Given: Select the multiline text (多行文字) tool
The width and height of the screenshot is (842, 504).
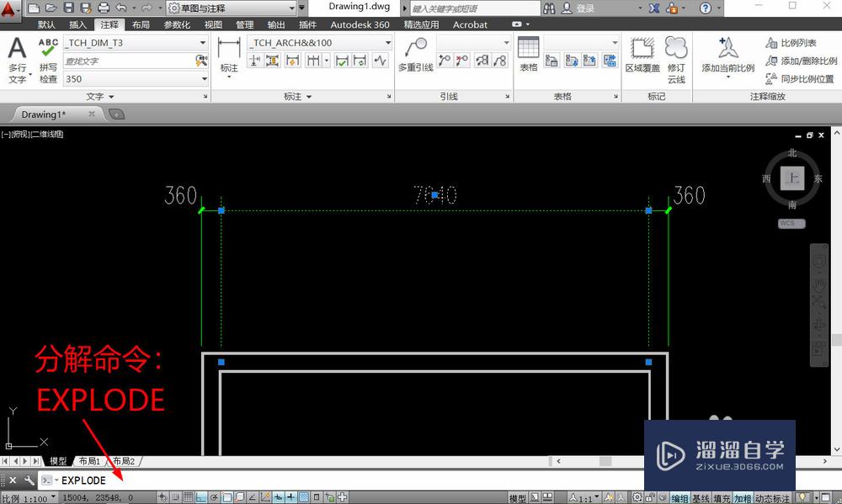Looking at the screenshot, I should tap(17, 60).
